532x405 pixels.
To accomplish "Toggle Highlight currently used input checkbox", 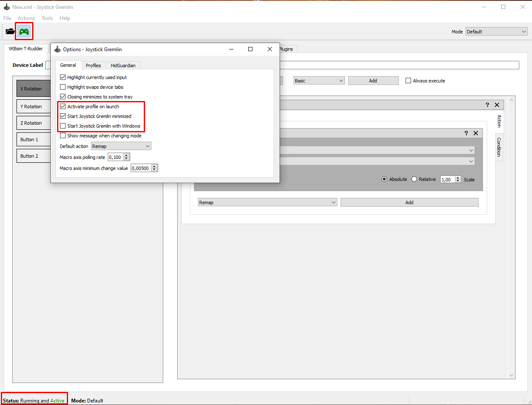I will tap(63, 77).
